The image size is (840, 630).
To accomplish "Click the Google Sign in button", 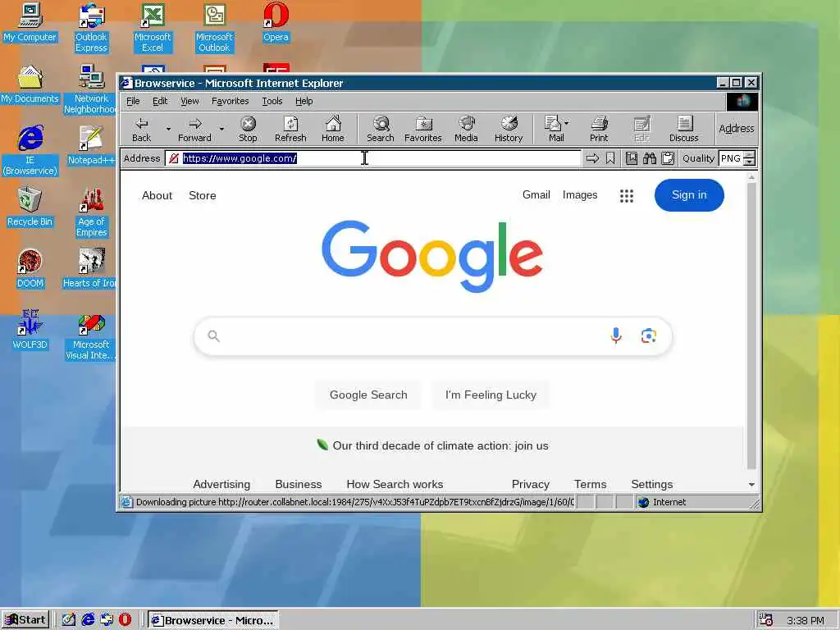I will click(689, 195).
